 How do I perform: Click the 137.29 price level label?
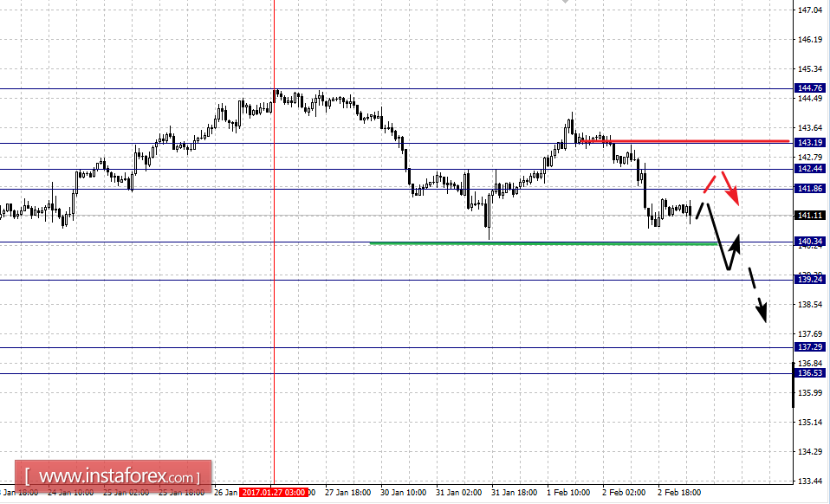point(810,347)
